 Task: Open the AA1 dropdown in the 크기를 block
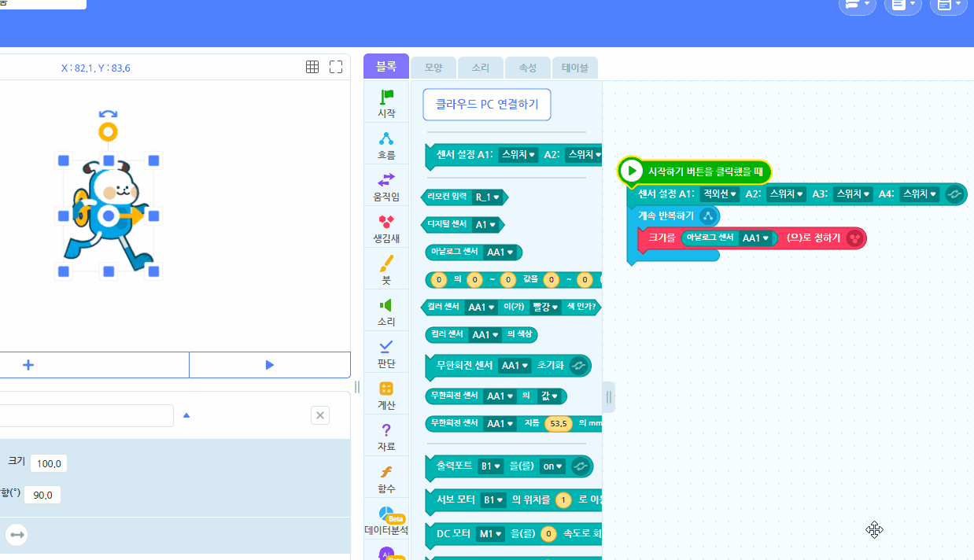(x=755, y=238)
